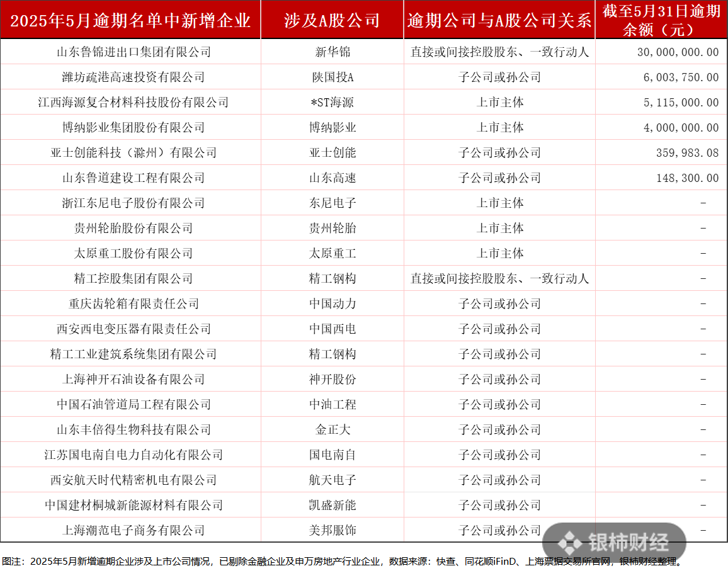Click the 精工钢构 entry beside 精工控股集团有限公司
The width and height of the screenshot is (728, 583).
332,278
